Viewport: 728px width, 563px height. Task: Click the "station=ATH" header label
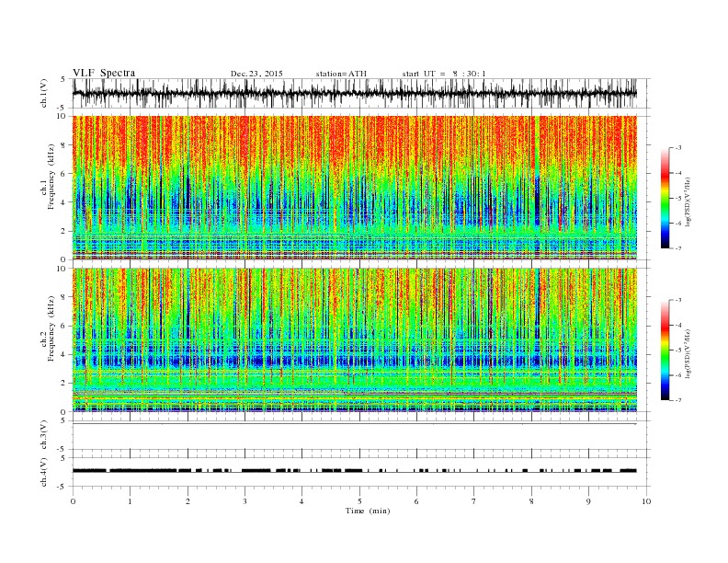[x=341, y=74]
